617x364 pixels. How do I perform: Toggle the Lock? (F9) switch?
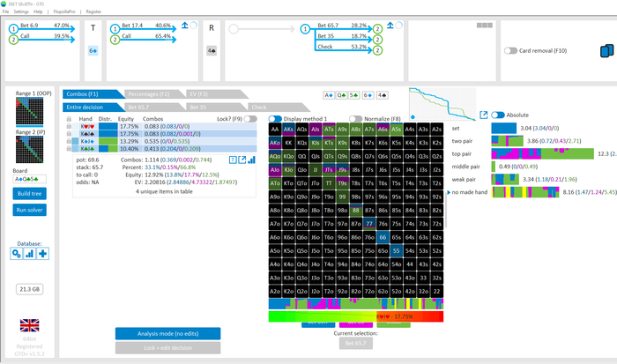point(250,118)
